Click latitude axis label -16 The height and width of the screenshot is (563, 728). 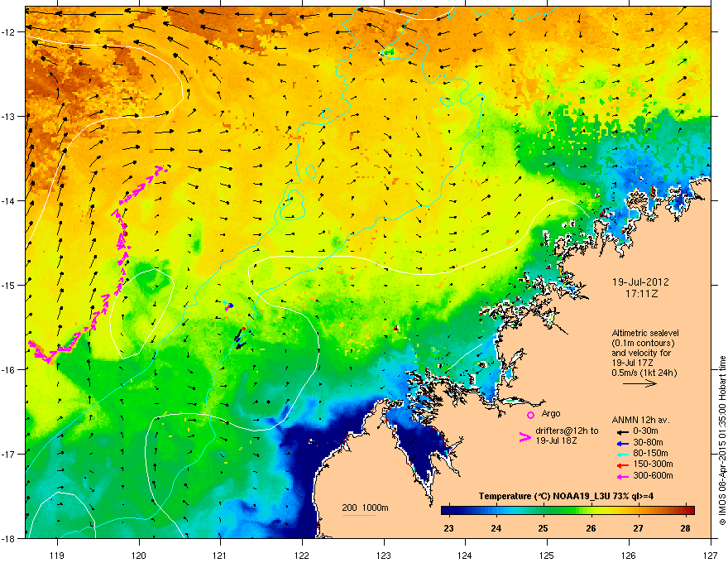(x=9, y=370)
